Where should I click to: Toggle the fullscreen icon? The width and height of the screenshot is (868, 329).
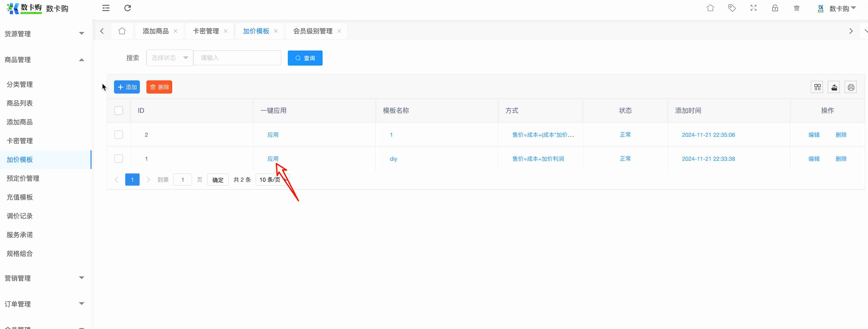(x=754, y=8)
